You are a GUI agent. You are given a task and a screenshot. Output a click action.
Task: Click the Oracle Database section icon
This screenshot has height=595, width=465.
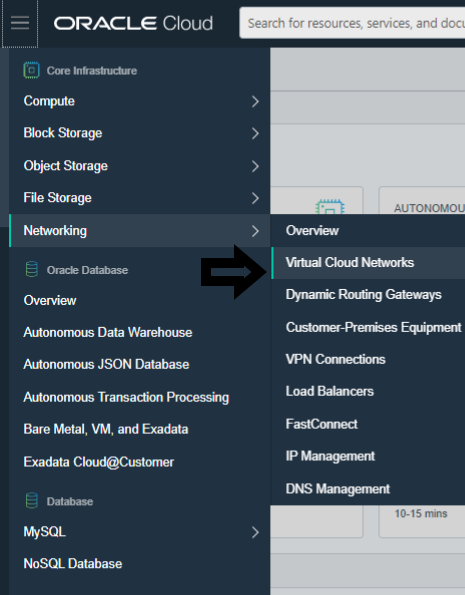32,269
